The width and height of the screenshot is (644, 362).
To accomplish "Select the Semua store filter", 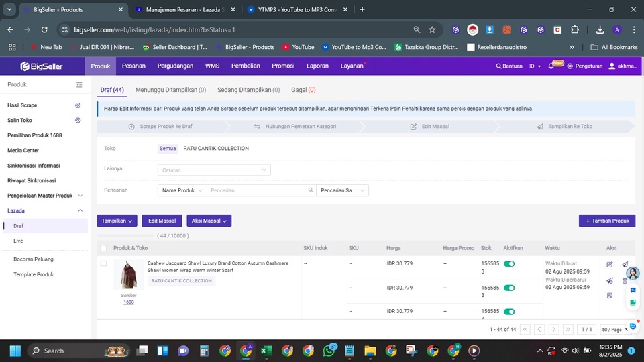I will (168, 149).
